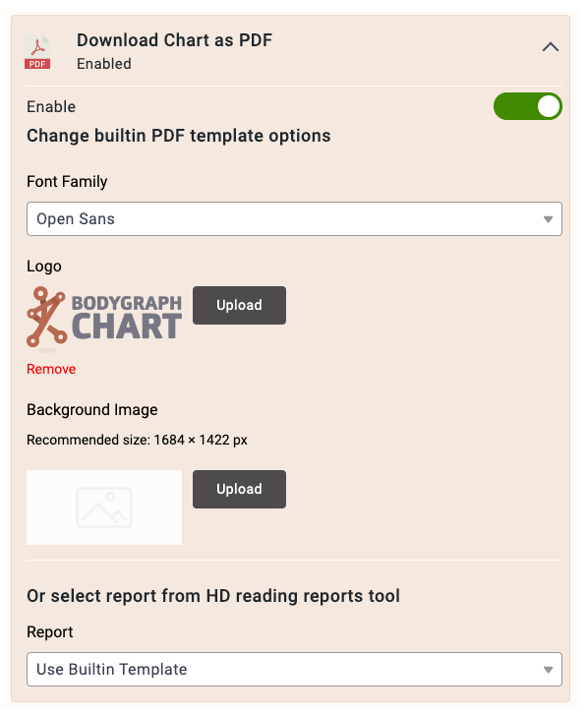588x716 pixels.
Task: Click the Report field label
Action: tap(50, 632)
